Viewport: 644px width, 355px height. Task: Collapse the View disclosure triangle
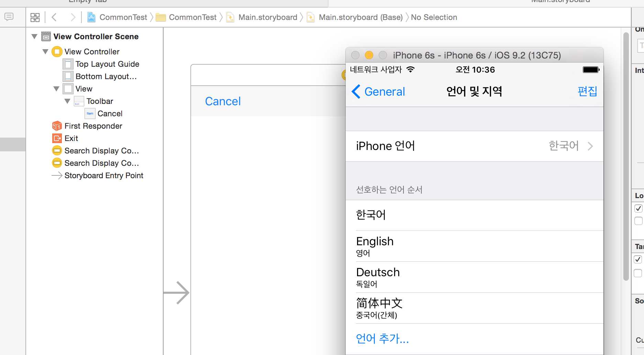click(x=56, y=89)
